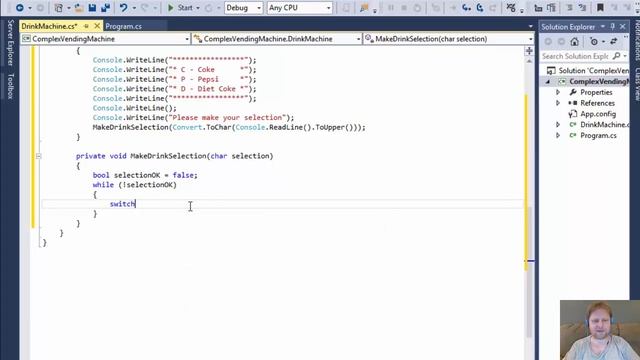640x360 pixels.
Task: Select App.config in Solution Explorer
Action: click(598, 114)
